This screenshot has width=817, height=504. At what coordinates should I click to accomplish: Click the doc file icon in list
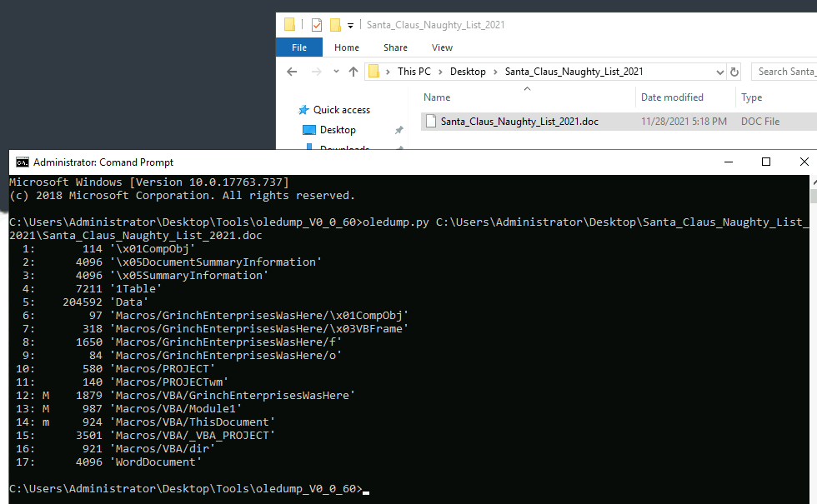coord(431,121)
